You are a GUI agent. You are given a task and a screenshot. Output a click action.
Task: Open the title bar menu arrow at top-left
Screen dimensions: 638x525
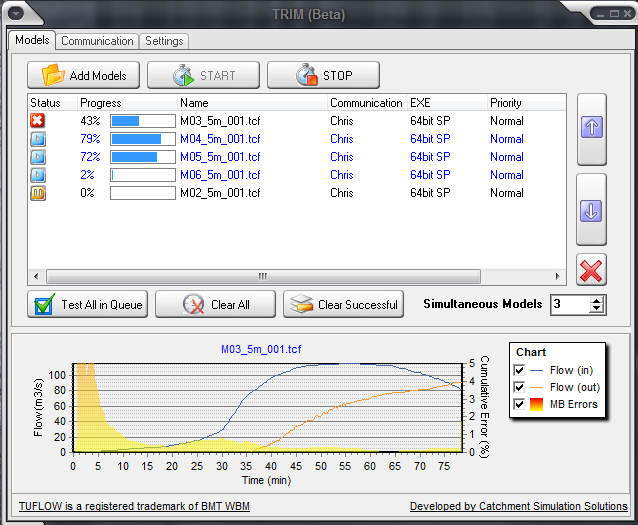click(15, 14)
